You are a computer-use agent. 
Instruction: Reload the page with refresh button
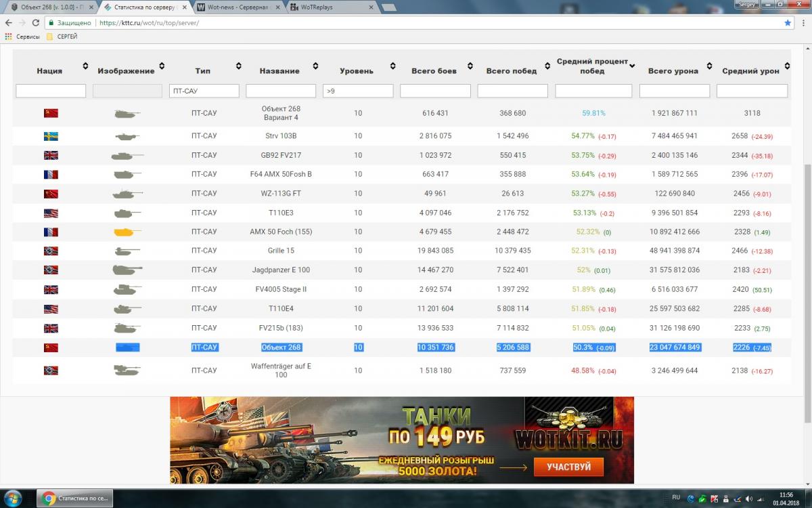(x=35, y=22)
